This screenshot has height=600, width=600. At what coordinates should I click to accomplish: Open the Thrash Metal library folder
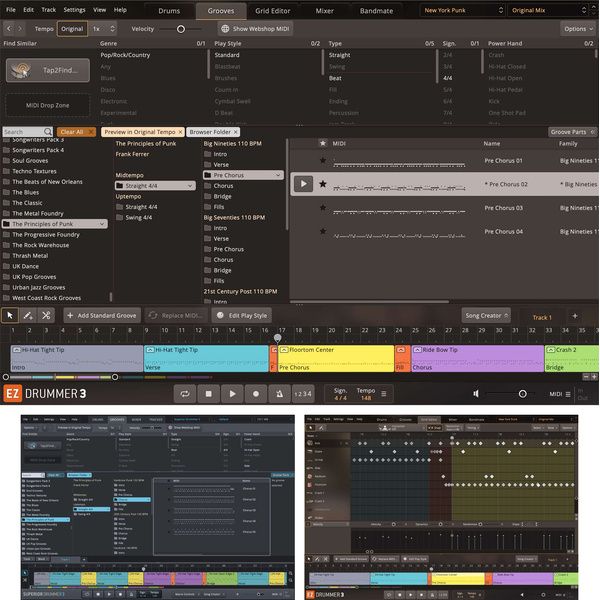point(30,256)
